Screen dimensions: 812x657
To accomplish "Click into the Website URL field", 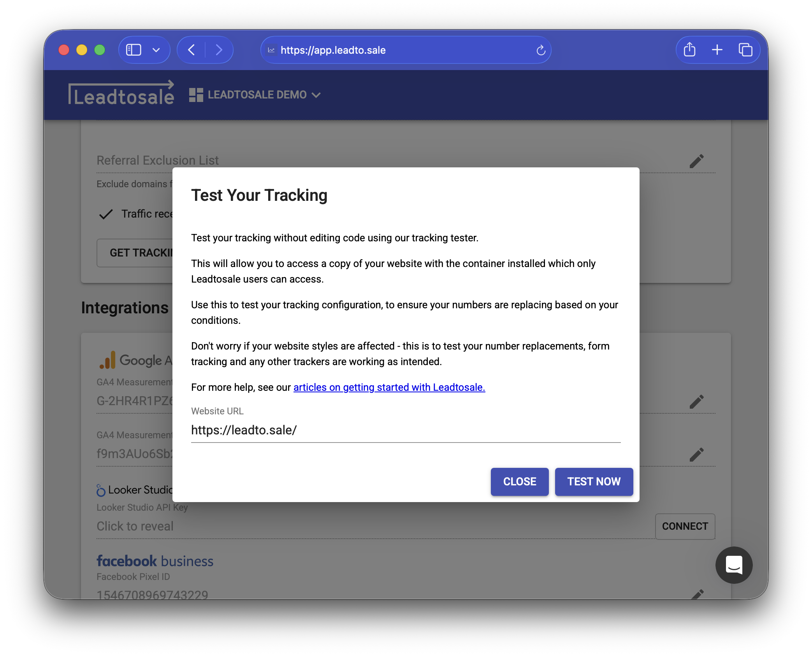I will click(405, 430).
